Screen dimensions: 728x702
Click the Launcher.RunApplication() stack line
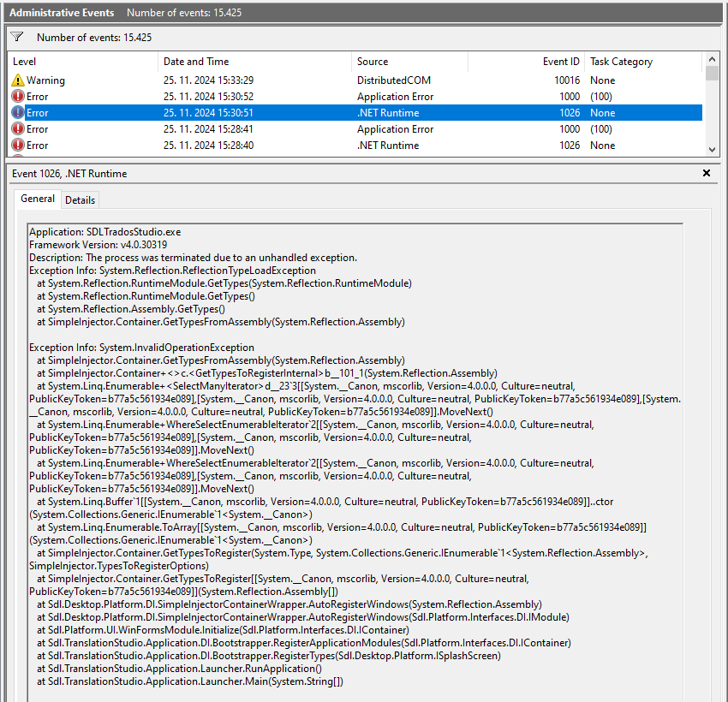[x=179, y=669]
